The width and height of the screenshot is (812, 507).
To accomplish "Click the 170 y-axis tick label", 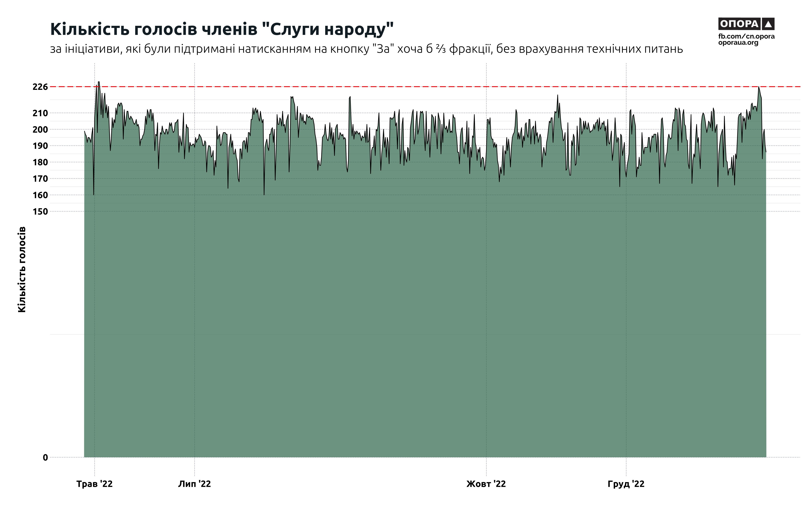I will [40, 179].
